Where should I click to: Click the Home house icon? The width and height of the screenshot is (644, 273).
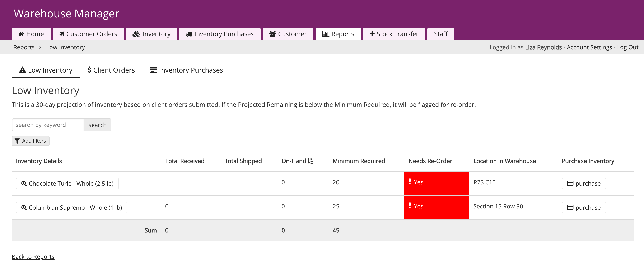click(x=21, y=34)
